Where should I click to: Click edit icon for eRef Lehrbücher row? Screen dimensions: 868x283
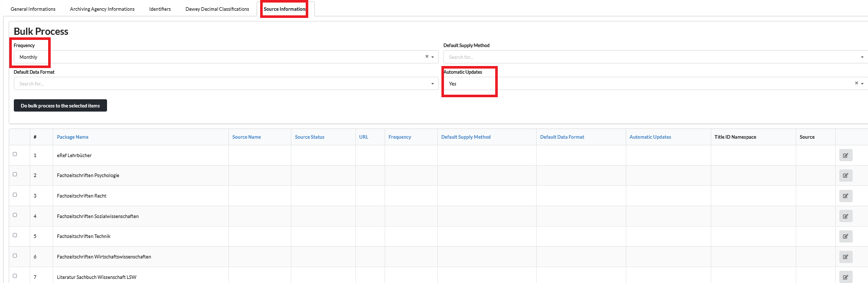845,156
